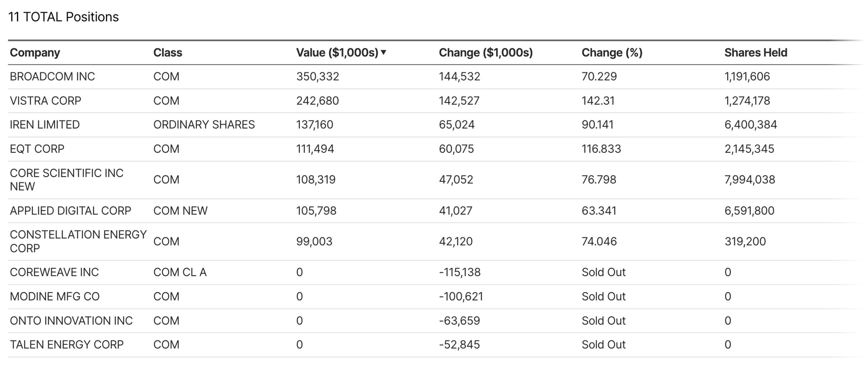Screen dimensions: 868x367
Task: Click COREWEAVE INC company name
Action: pos(54,272)
